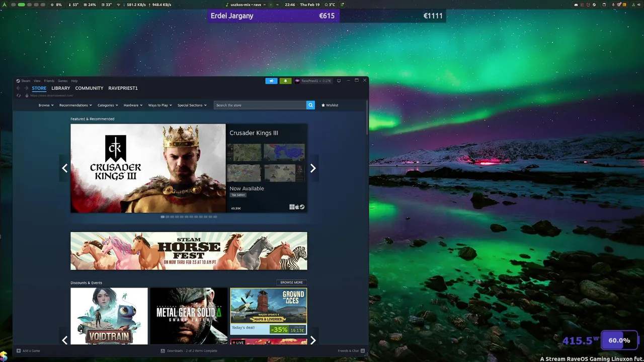
Task: Select last carousel pagination dot
Action: [x=215, y=217]
